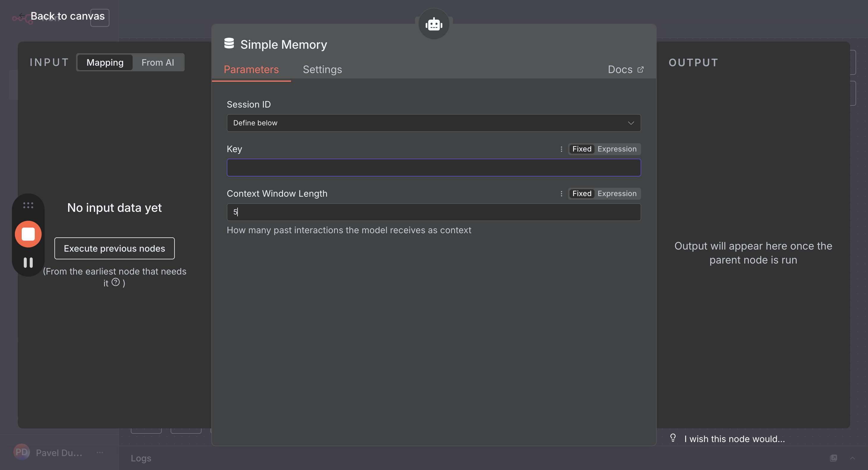The width and height of the screenshot is (868, 470).
Task: Click into the Key input field
Action: [434, 168]
